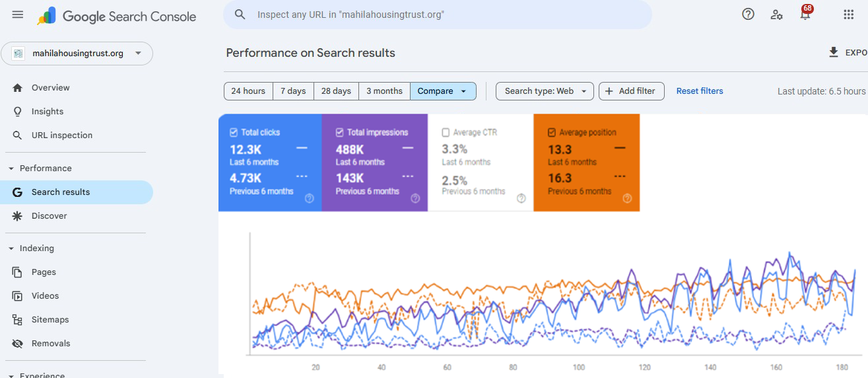The image size is (868, 378).
Task: Open help icon on Total impressions card
Action: 415,198
